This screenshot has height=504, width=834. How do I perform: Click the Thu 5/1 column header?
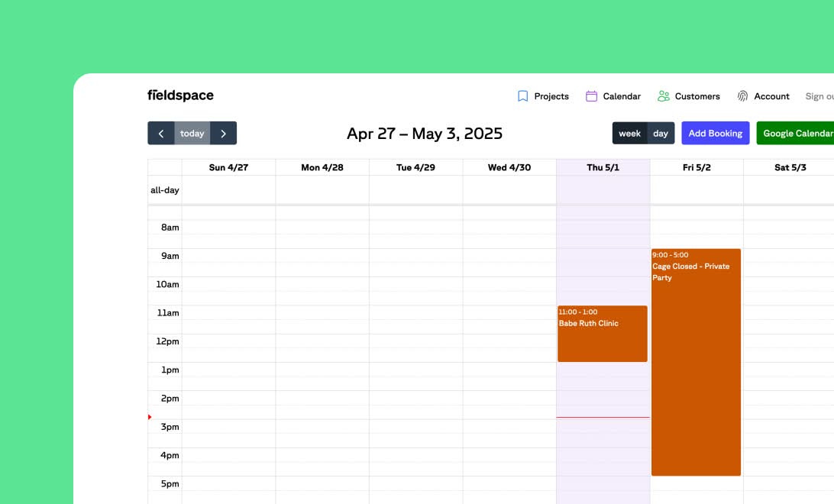pos(603,166)
